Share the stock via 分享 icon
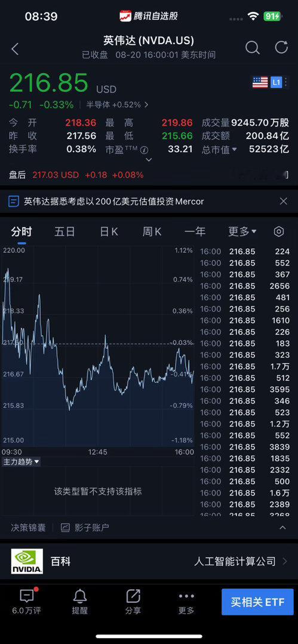This screenshot has height=644, width=298. [x=133, y=602]
